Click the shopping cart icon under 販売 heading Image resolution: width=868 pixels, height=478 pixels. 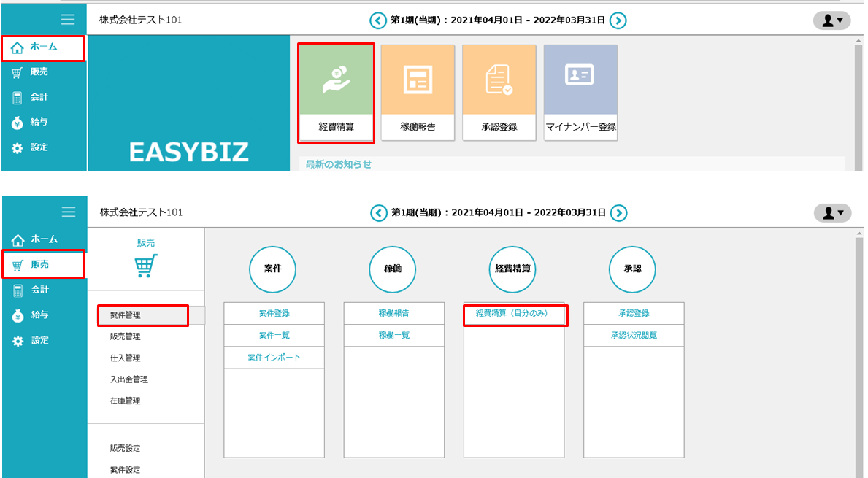[146, 266]
